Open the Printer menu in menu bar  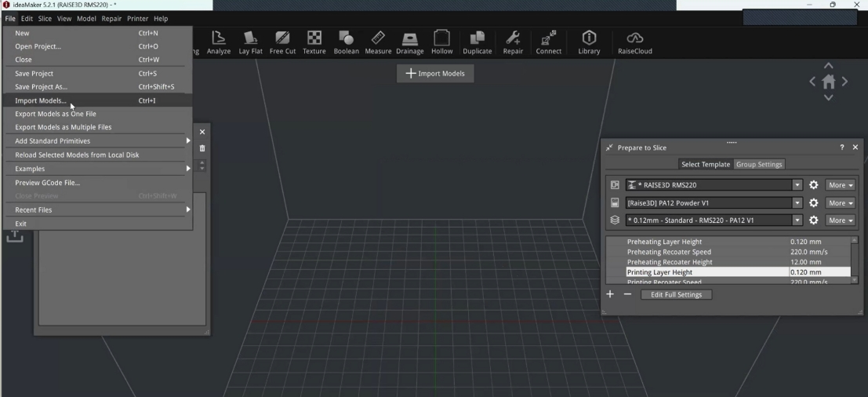[137, 18]
